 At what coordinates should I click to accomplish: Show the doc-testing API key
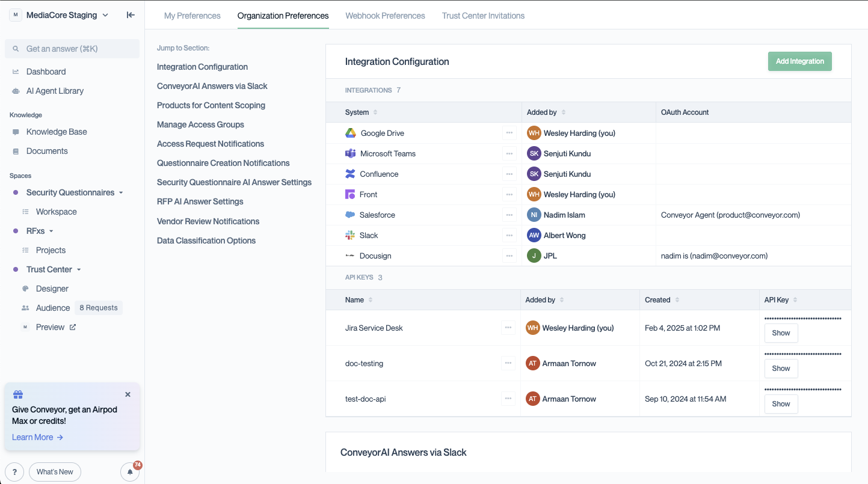tap(781, 369)
